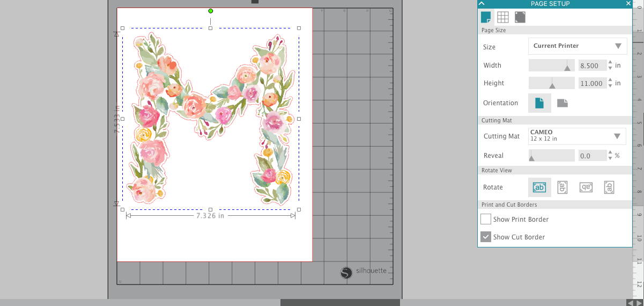644x306 pixels.
Task: Open the Size Current Printer dropdown
Action: 578,46
